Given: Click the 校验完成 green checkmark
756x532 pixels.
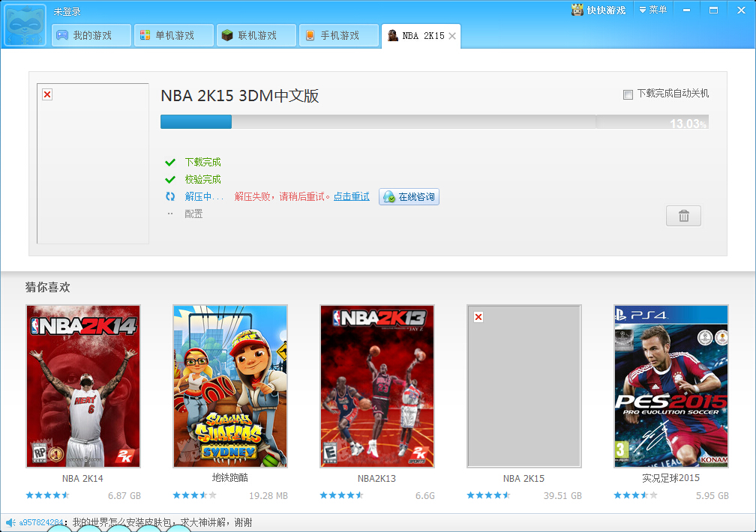Looking at the screenshot, I should 170,180.
